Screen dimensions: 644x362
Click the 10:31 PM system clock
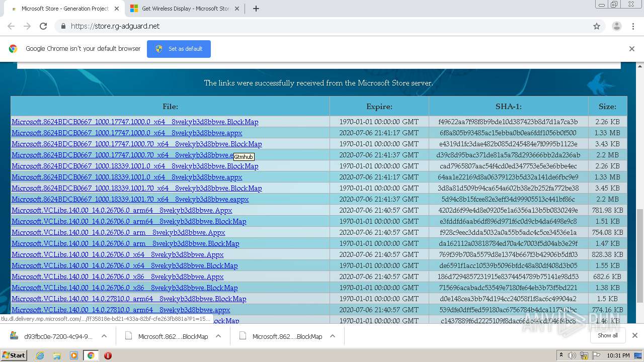point(618,355)
